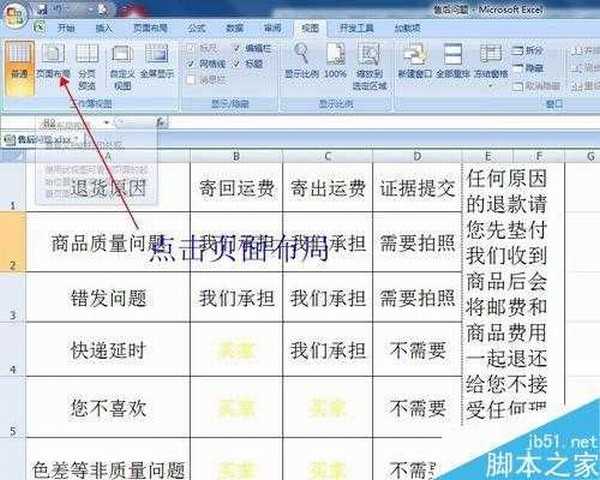Select column B header
The width and height of the screenshot is (600, 480).
[236, 156]
